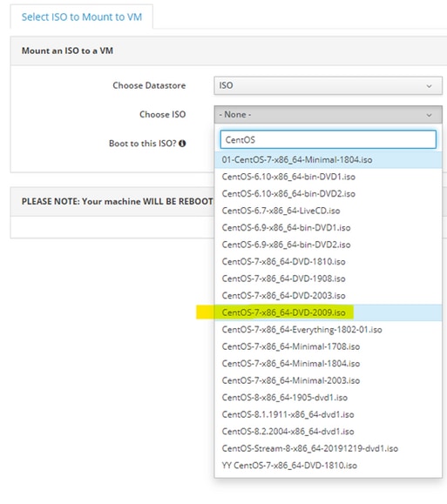The image size is (447, 504).
Task: Choose CentOS-8.1.1911-x86_64-dvd1.iso
Action: [x=328, y=414]
